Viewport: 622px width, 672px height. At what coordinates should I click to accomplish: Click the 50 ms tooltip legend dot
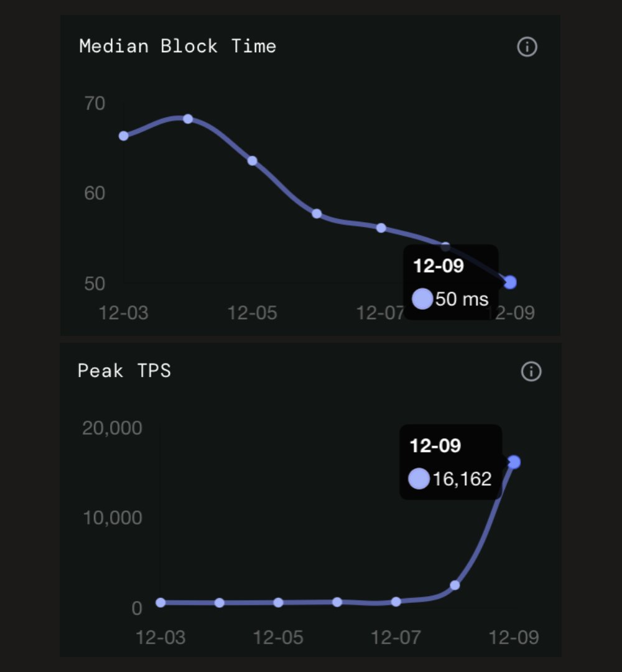point(422,299)
